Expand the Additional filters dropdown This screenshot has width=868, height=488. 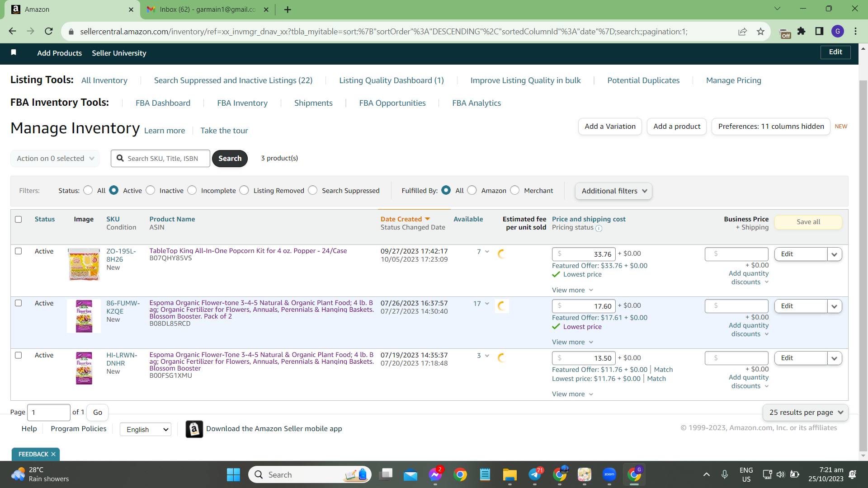(613, 191)
